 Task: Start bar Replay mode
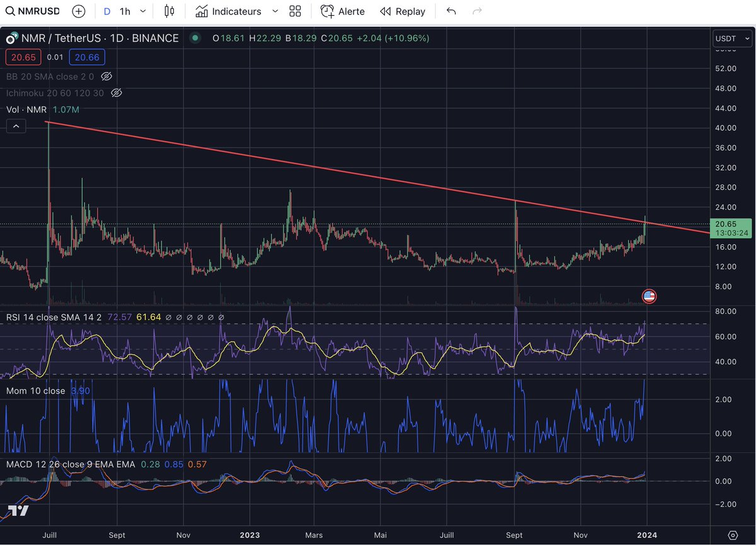[403, 11]
